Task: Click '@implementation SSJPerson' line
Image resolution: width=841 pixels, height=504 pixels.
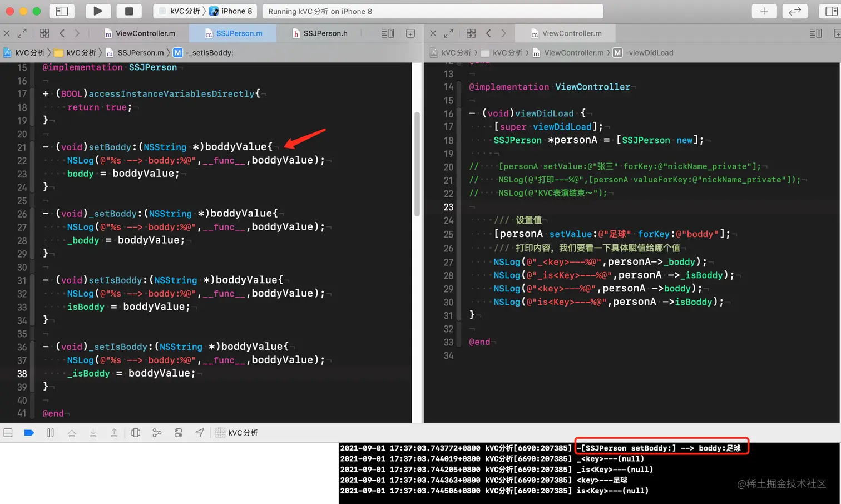Action: click(x=110, y=67)
